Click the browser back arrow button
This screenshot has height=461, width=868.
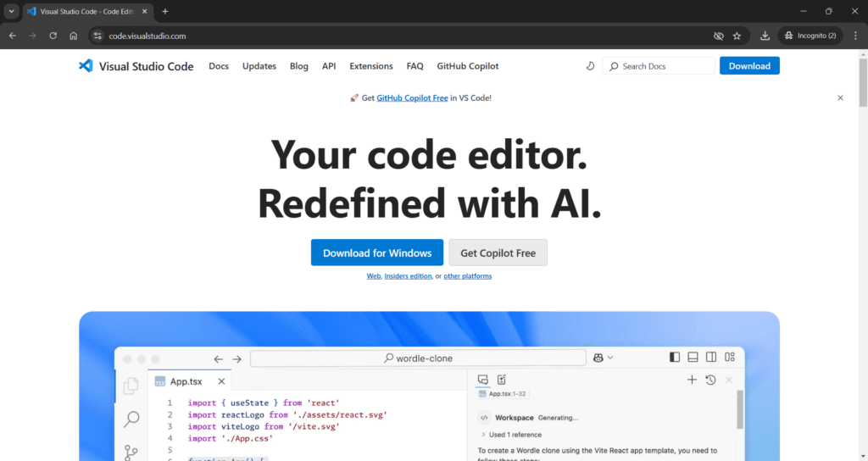[x=13, y=36]
